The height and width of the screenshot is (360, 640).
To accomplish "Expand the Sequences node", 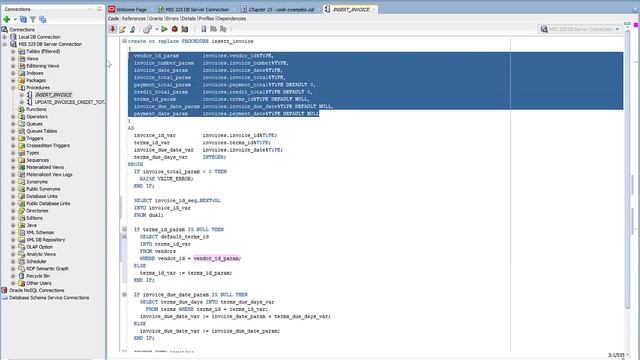I will coord(13,160).
